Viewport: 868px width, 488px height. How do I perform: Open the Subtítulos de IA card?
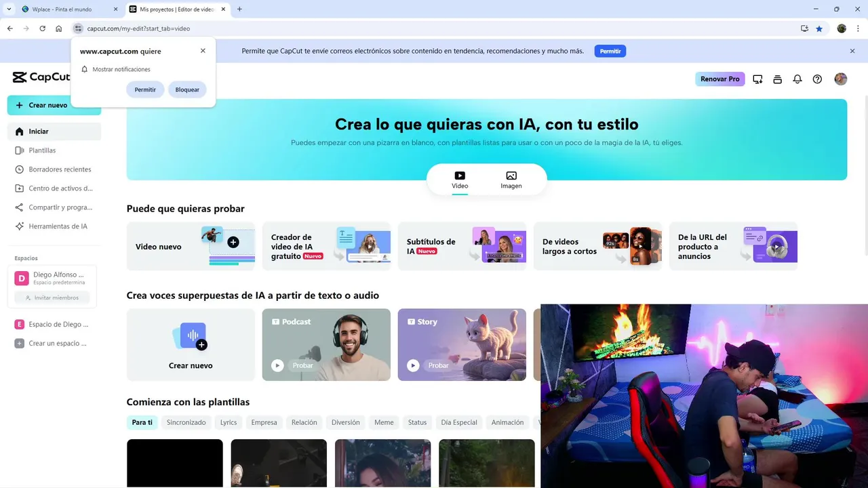tap(462, 246)
